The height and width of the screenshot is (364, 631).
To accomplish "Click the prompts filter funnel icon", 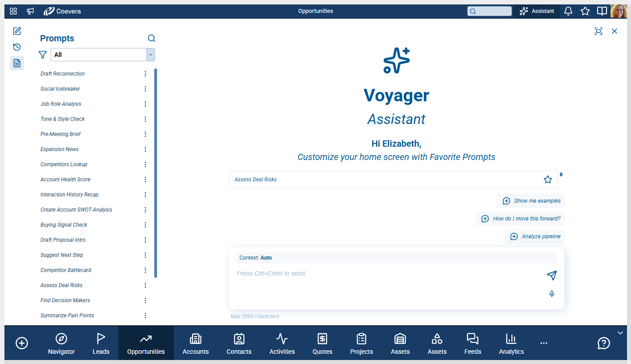I will pyautogui.click(x=43, y=55).
